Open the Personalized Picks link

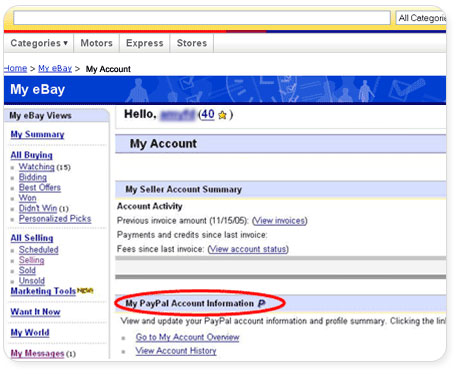tap(55, 219)
